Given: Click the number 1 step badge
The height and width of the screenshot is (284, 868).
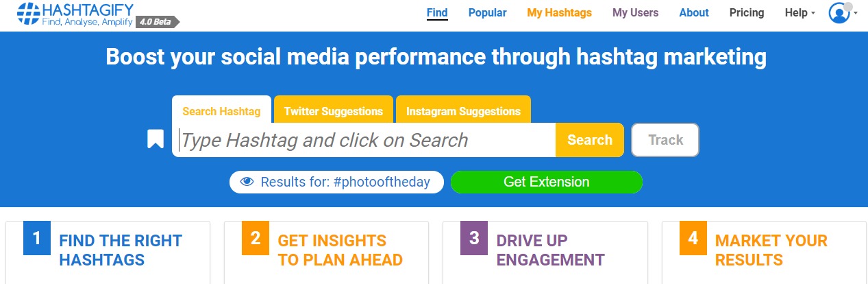Looking at the screenshot, I should click(37, 238).
